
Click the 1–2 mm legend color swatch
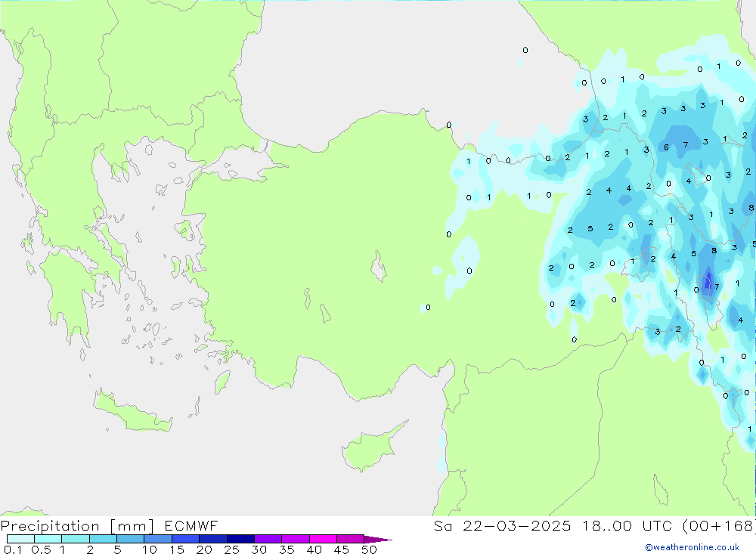pos(76,539)
